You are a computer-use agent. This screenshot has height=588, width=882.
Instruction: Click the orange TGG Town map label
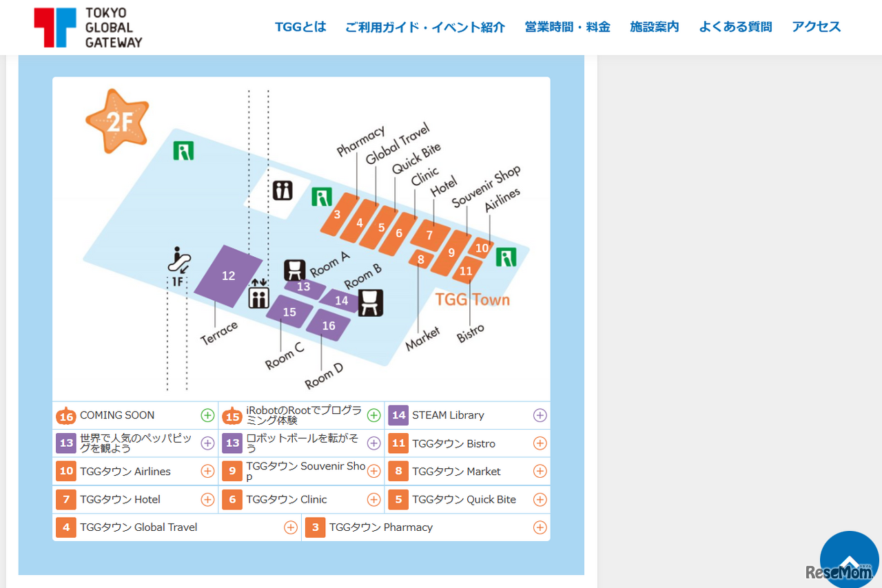click(473, 300)
